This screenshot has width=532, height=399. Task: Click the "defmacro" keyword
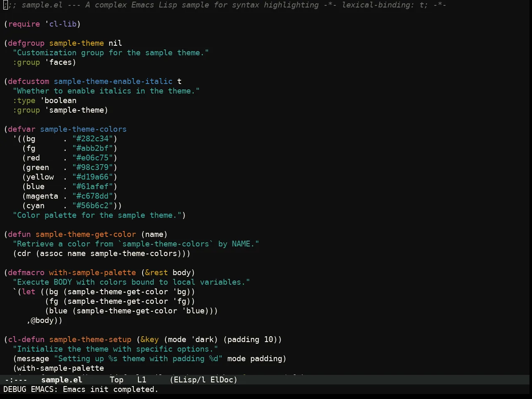coord(26,273)
